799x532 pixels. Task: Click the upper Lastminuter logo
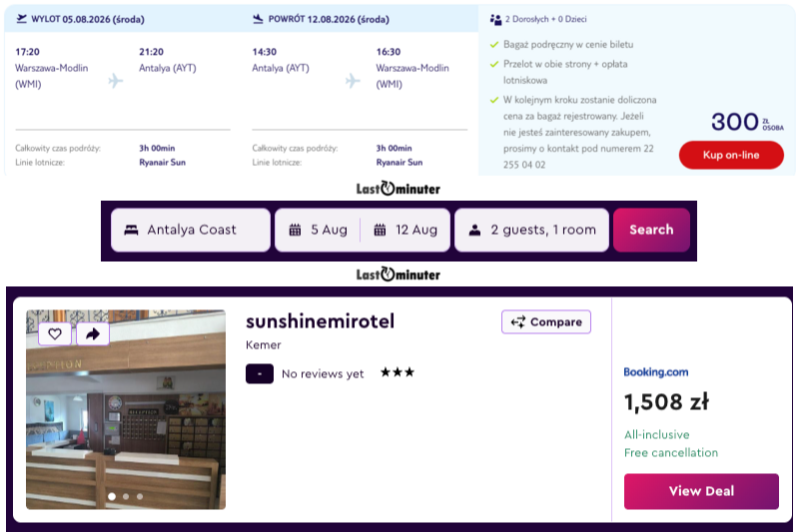[398, 189]
